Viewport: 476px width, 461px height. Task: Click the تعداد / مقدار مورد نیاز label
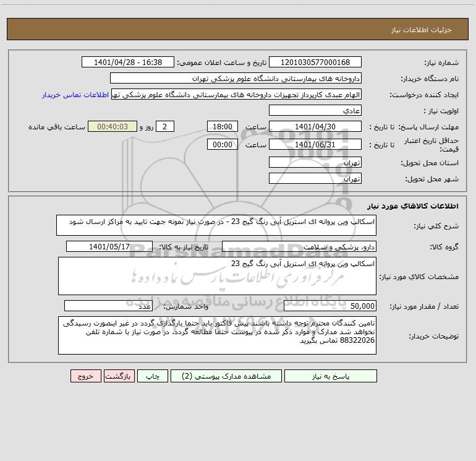[424, 306]
